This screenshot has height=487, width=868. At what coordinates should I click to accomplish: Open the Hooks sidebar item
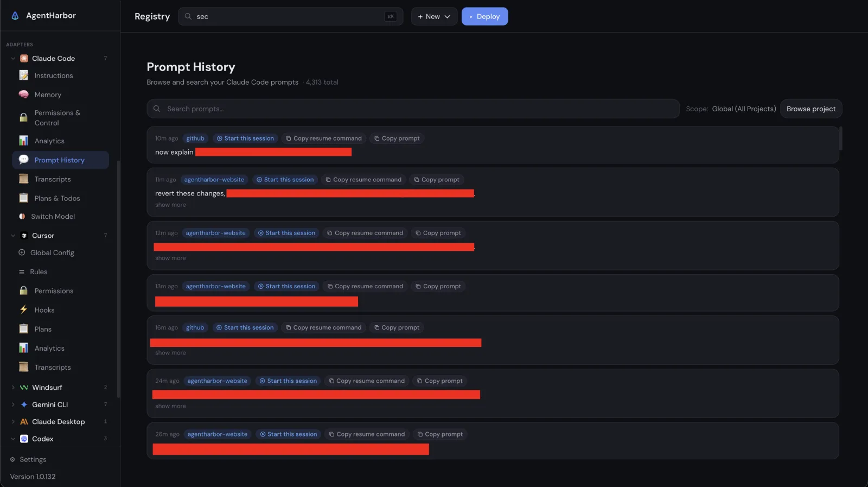[x=60, y=310]
